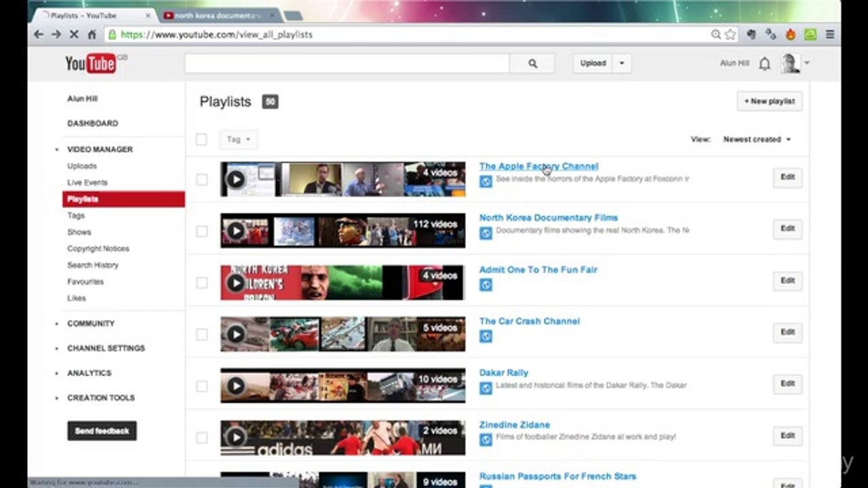Screen dimensions: 868x488
Task: Click the globe privacy icon under Admit One To The Fun Fair
Action: (x=486, y=285)
